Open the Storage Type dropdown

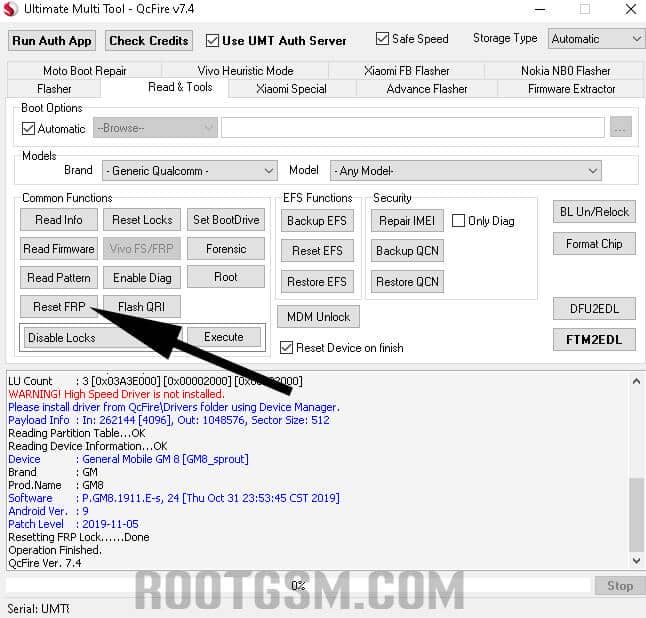coord(596,39)
